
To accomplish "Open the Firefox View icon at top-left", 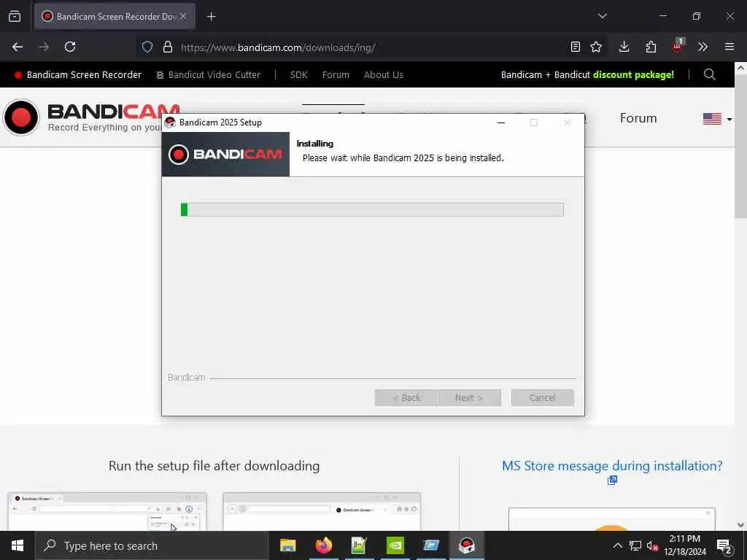I will pos(15,16).
